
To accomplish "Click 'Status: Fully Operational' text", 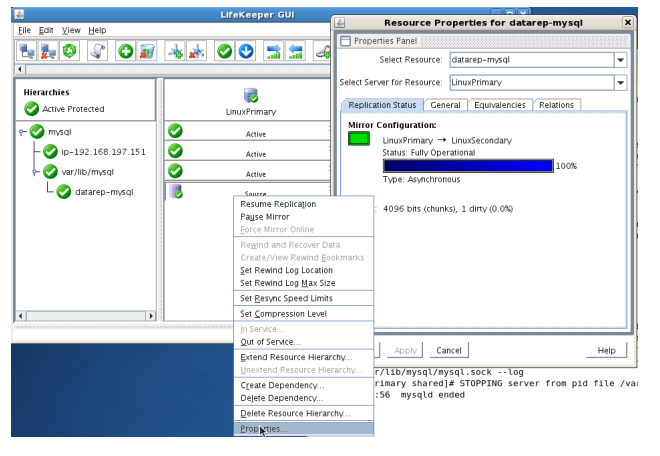I will (x=428, y=152).
